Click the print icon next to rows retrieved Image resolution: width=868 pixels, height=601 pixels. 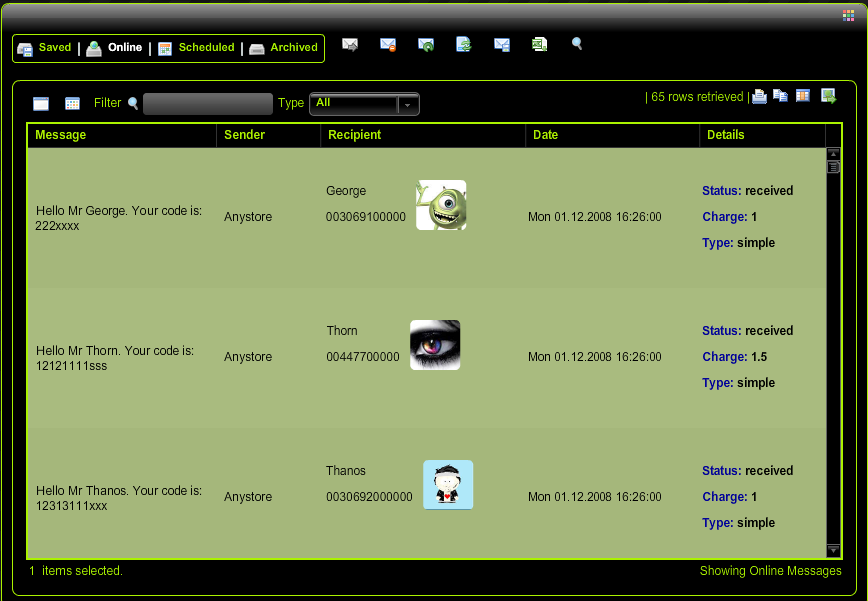point(760,96)
